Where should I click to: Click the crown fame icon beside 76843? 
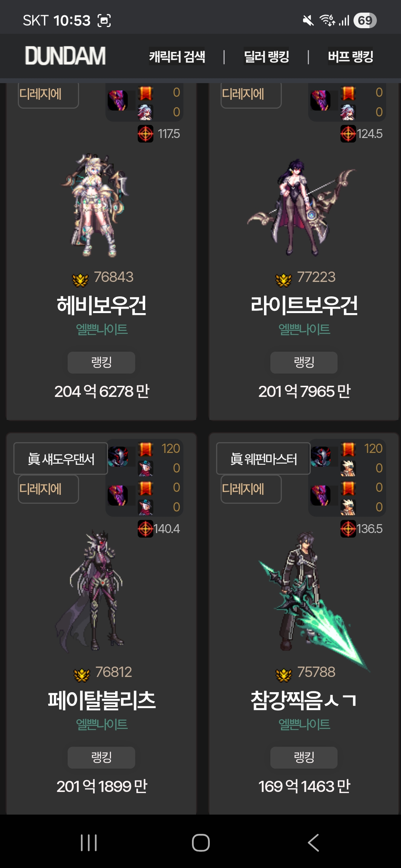(x=80, y=280)
